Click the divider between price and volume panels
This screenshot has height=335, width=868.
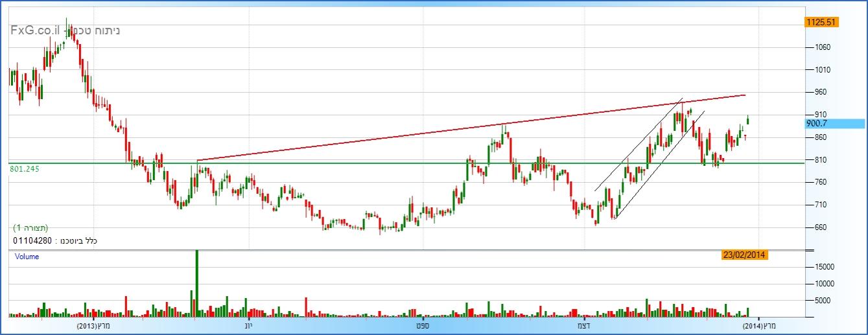coord(402,250)
